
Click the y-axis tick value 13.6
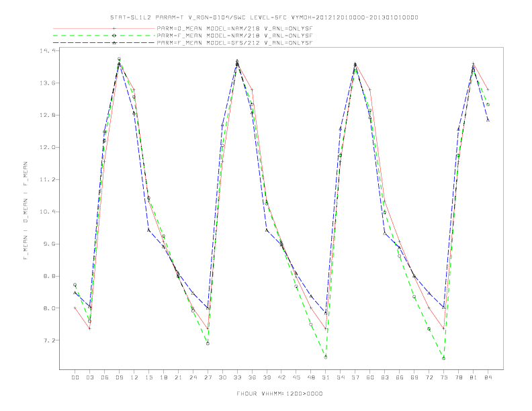pos(47,83)
